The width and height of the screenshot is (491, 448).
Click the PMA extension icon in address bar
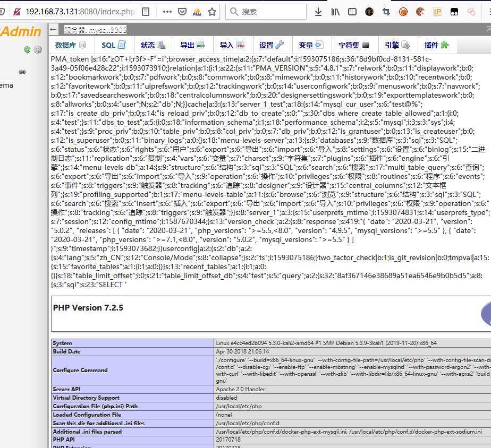click(x=197, y=12)
